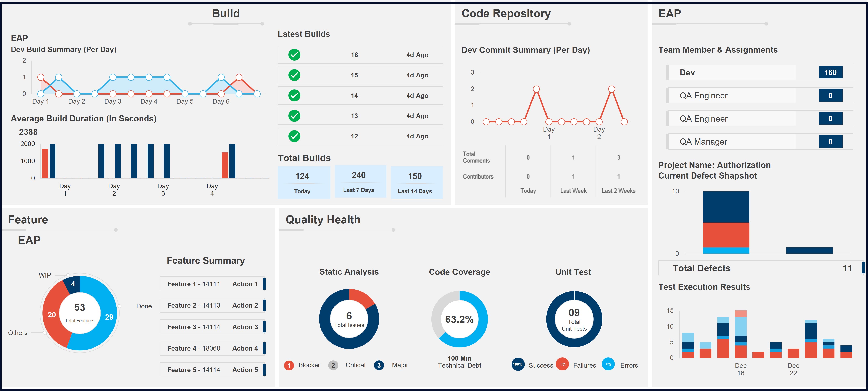This screenshot has width=868, height=391.
Task: Click the green checkmark for build 16
Action: 294,55
